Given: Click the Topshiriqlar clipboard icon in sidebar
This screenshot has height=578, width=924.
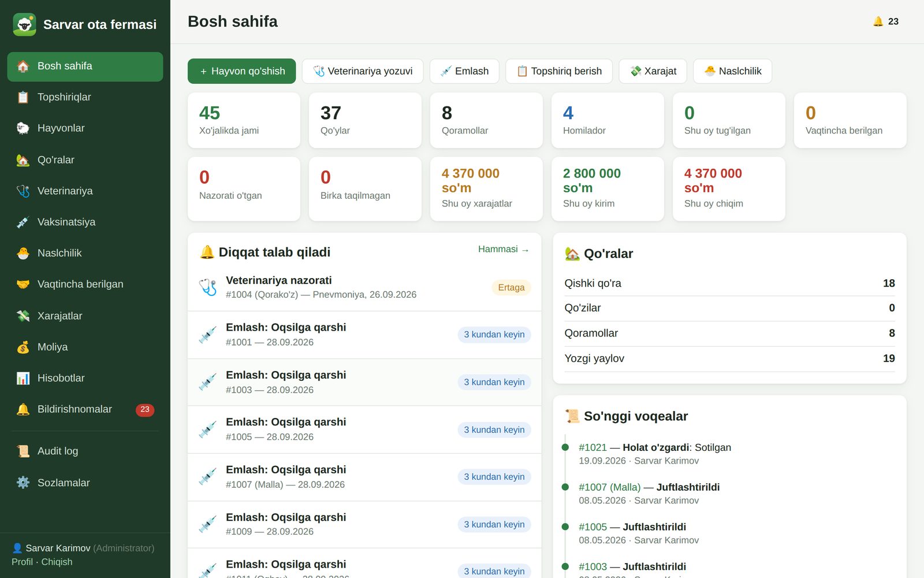Looking at the screenshot, I should 23,97.
